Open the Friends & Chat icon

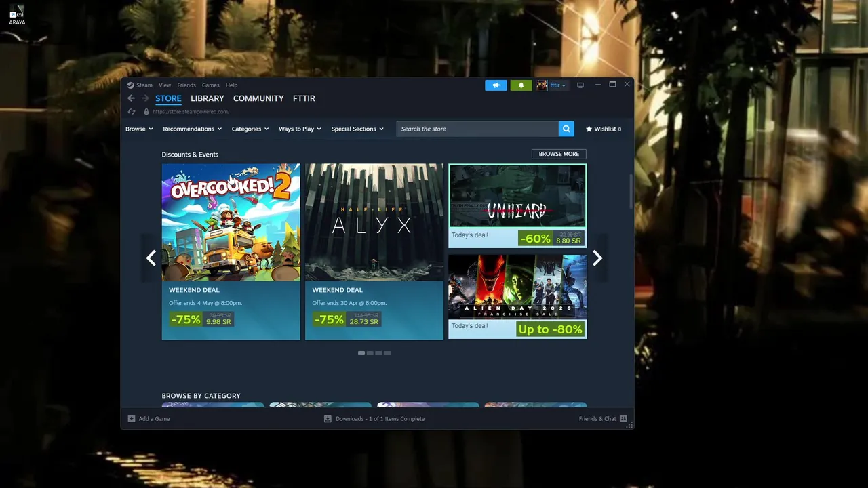click(x=623, y=419)
